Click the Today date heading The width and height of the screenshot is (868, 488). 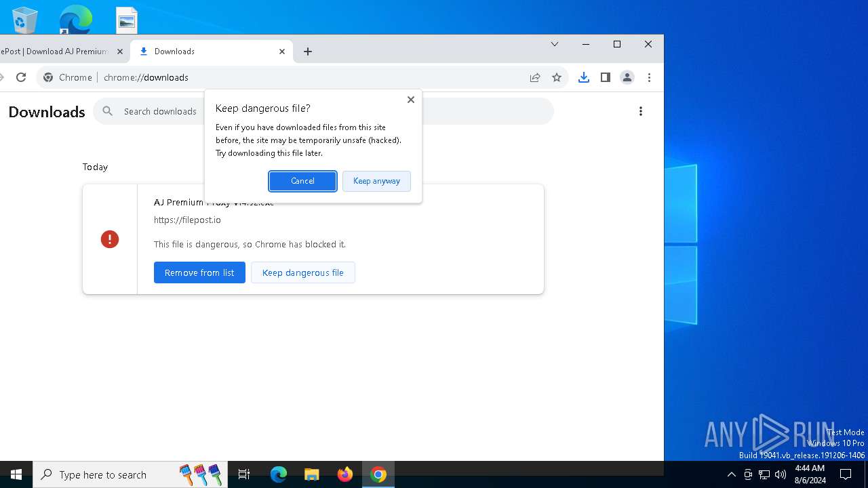95,167
